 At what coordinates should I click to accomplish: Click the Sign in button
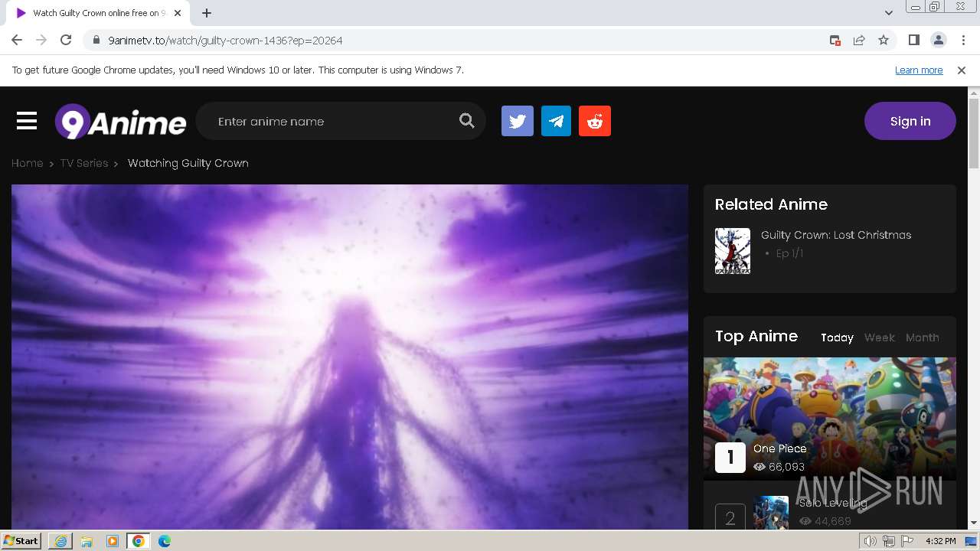point(910,121)
